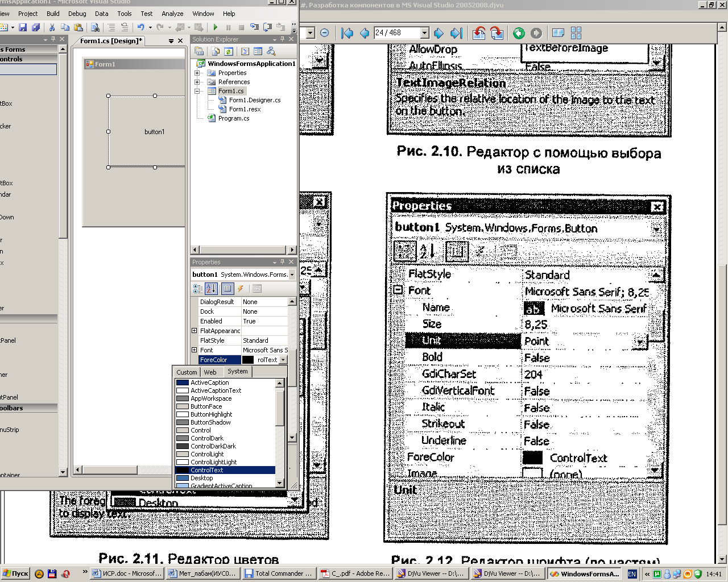This screenshot has width=728, height=582.
Task: Switch to C_.pdf Adobe Reader taskbar button
Action: click(x=354, y=573)
